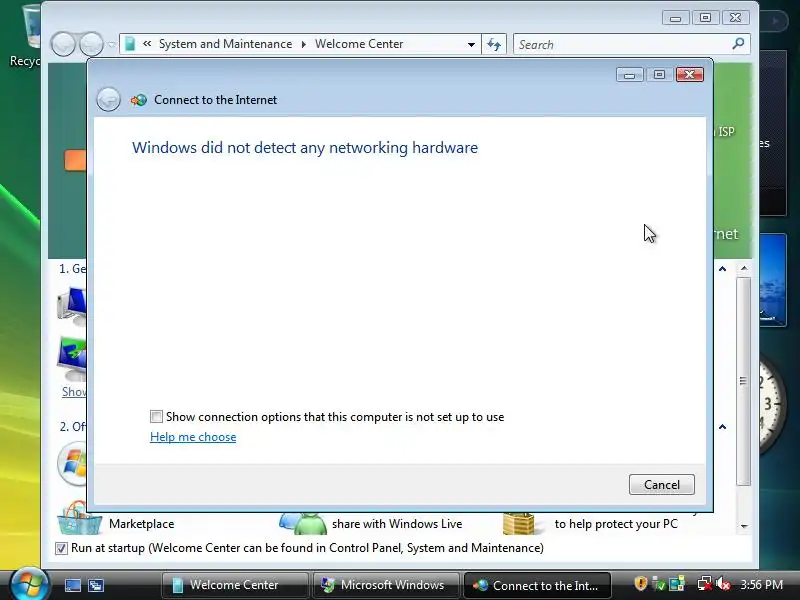Click the Windows Live people icon

303,523
